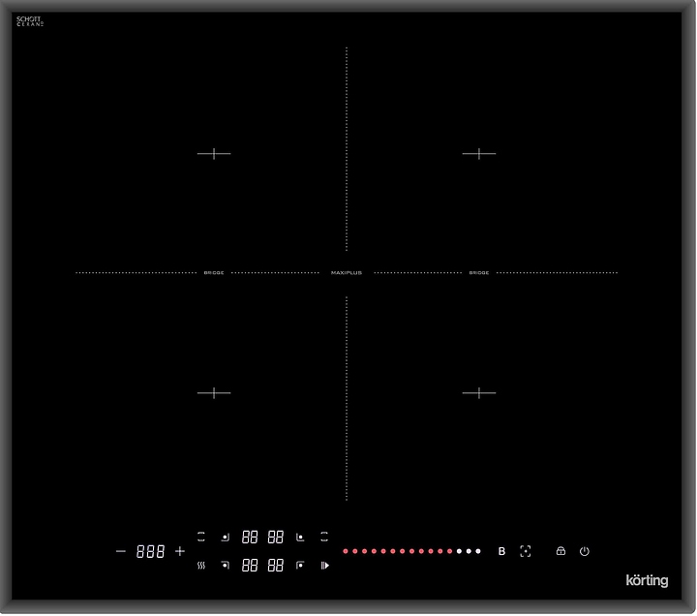Toggle the left bridge zone icon

point(201,536)
